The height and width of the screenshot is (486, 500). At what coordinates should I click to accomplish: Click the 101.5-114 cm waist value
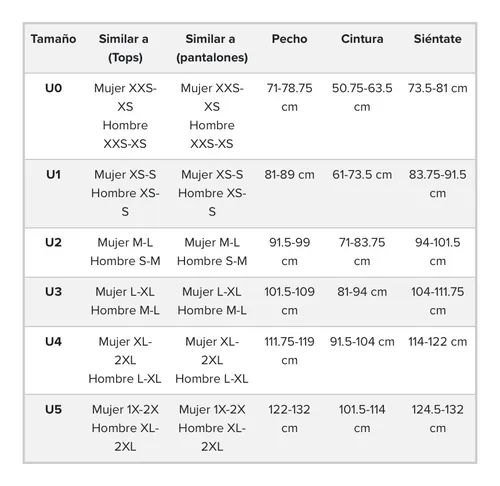(362, 419)
